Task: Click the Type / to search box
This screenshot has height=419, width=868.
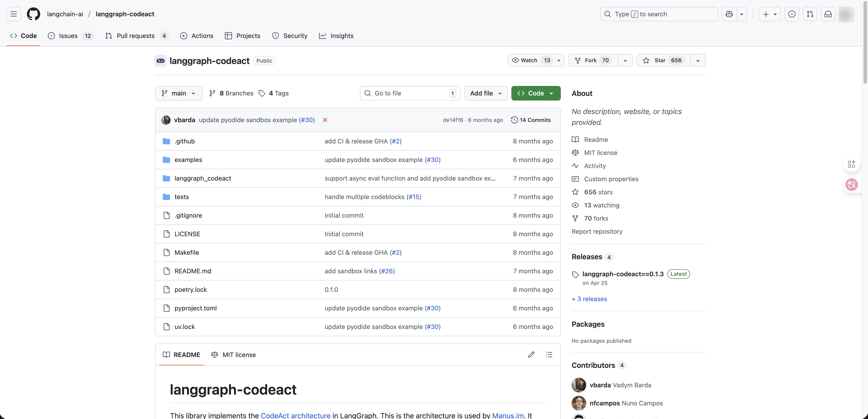Action: 659,14
